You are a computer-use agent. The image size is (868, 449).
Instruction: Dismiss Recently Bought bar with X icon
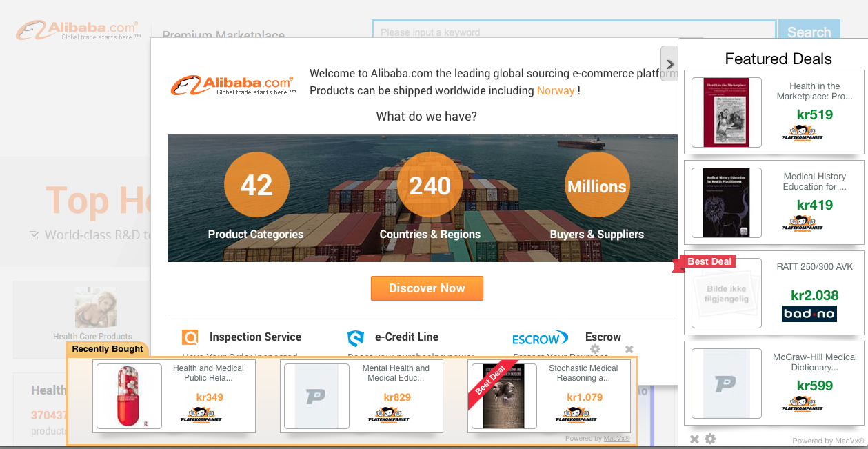point(629,350)
